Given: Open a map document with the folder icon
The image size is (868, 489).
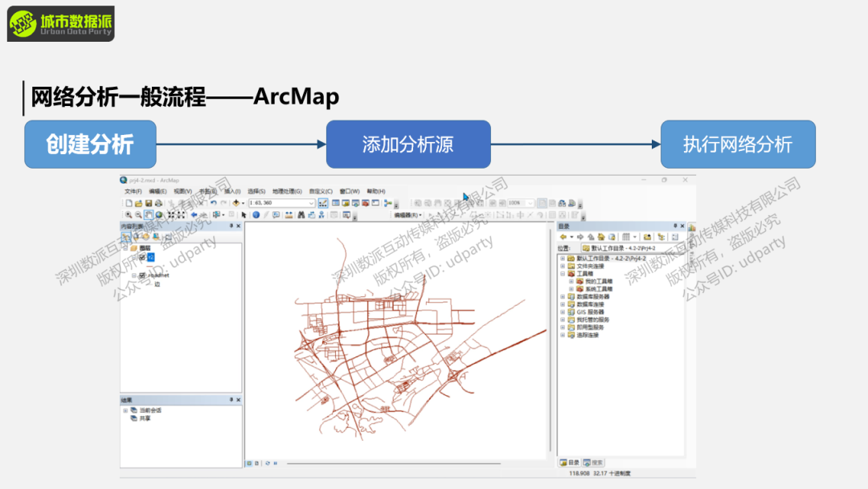Looking at the screenshot, I should pos(138,203).
